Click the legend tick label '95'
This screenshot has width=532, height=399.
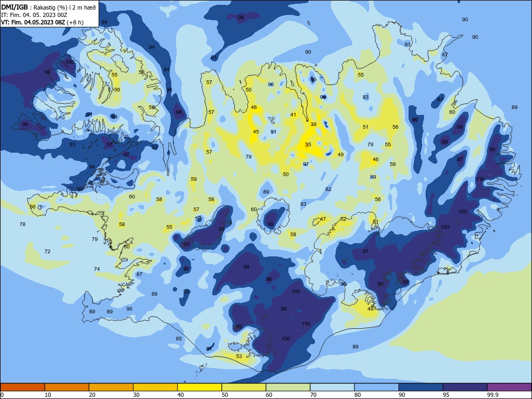[446, 395]
